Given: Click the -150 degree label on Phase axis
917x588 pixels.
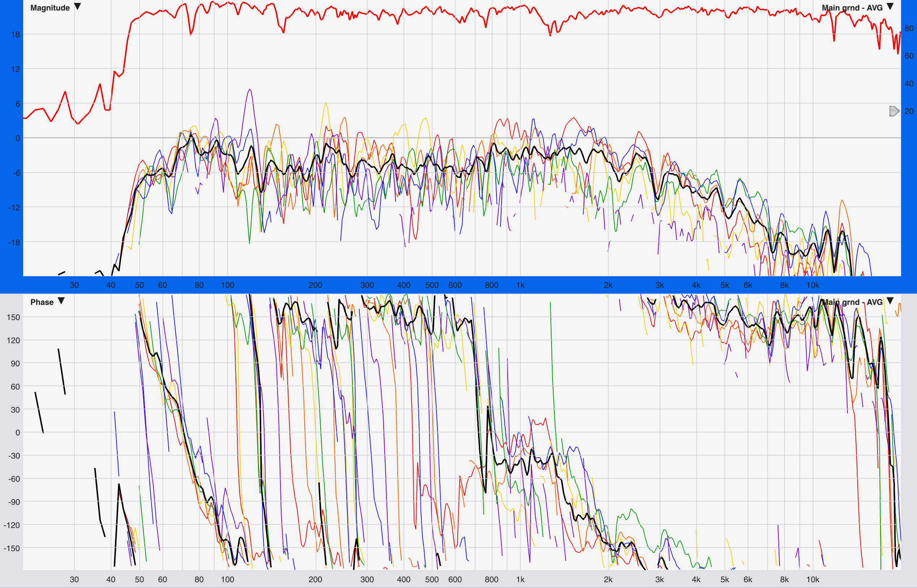Looking at the screenshot, I should click(12, 548).
